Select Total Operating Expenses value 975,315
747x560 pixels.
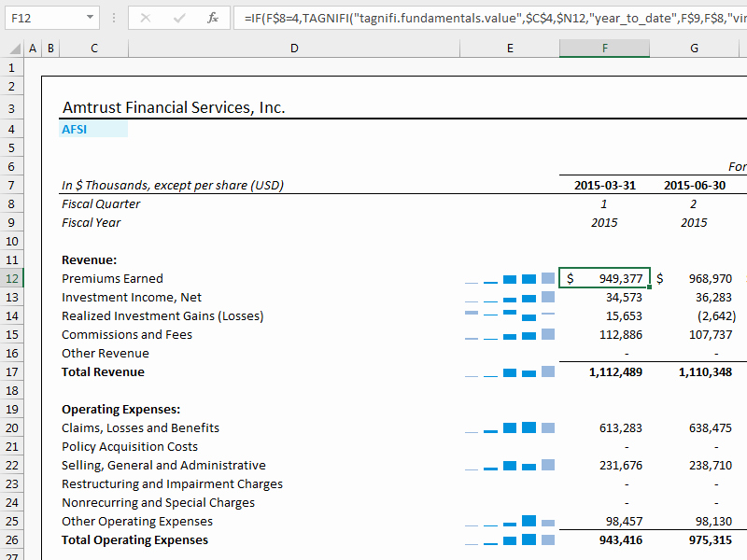pyautogui.click(x=711, y=540)
